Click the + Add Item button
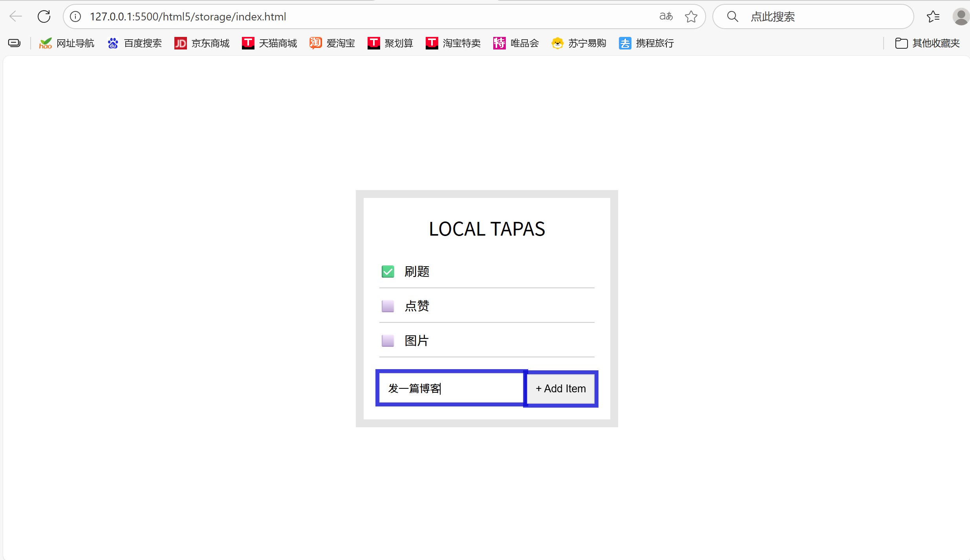 pyautogui.click(x=561, y=389)
